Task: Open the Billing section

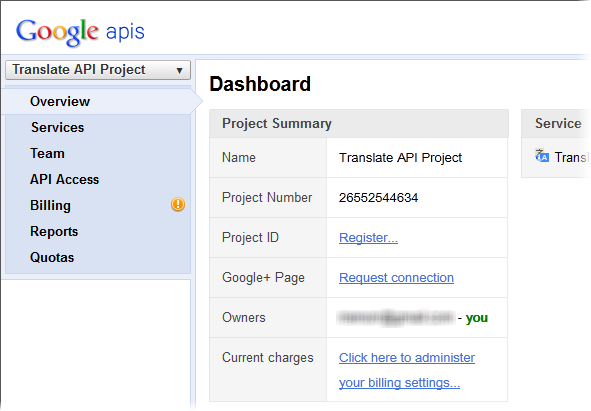Action: pyautogui.click(x=50, y=206)
